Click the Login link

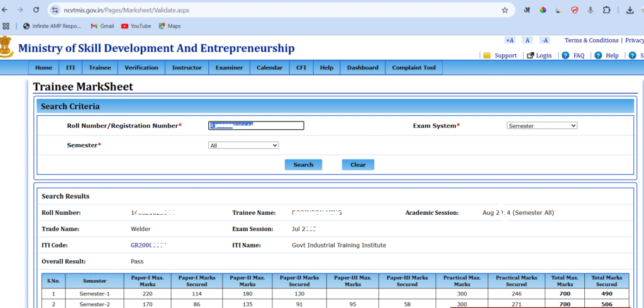pos(544,55)
